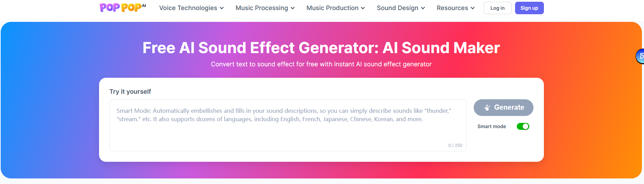Expand the Music Production chevron arrow
This screenshot has height=184, width=644.
pyautogui.click(x=363, y=8)
